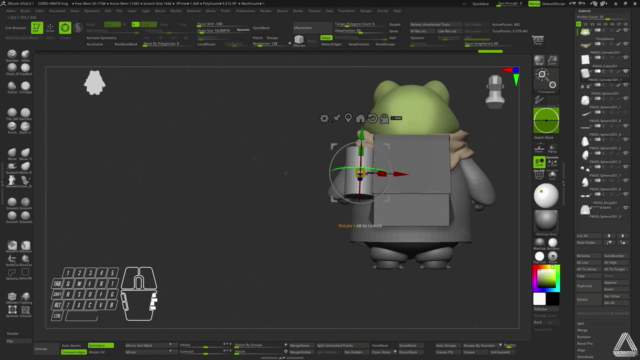The height and width of the screenshot is (360, 640).
Task: Toggle Transp transparency button
Action: pyautogui.click(x=552, y=148)
